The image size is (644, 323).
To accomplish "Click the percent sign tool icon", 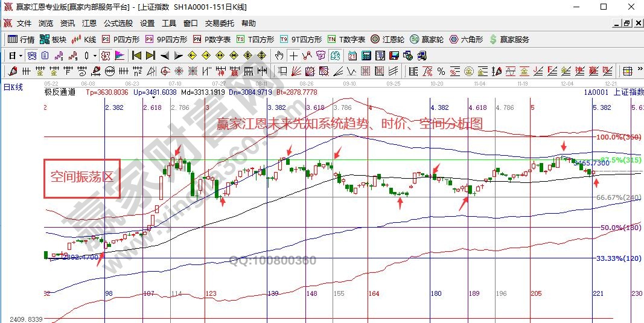I will click(441, 71).
